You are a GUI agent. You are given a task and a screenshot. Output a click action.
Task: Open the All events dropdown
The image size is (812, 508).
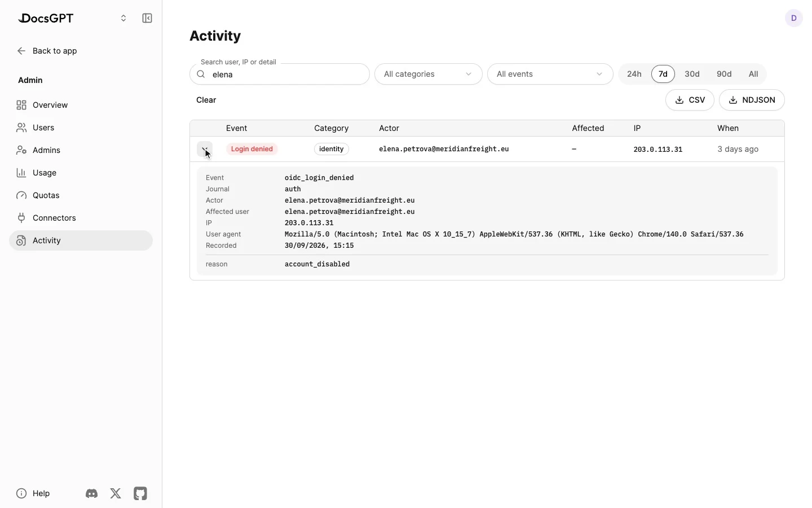pyautogui.click(x=550, y=74)
